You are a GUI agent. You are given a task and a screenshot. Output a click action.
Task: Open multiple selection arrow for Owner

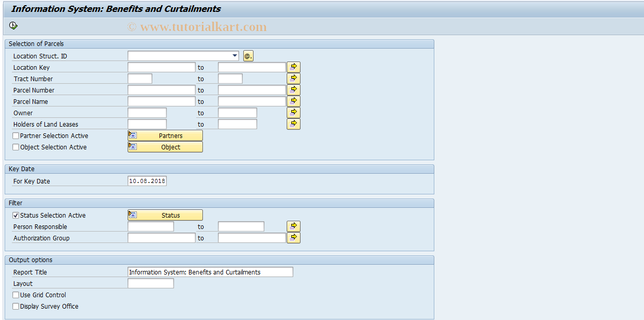point(294,113)
